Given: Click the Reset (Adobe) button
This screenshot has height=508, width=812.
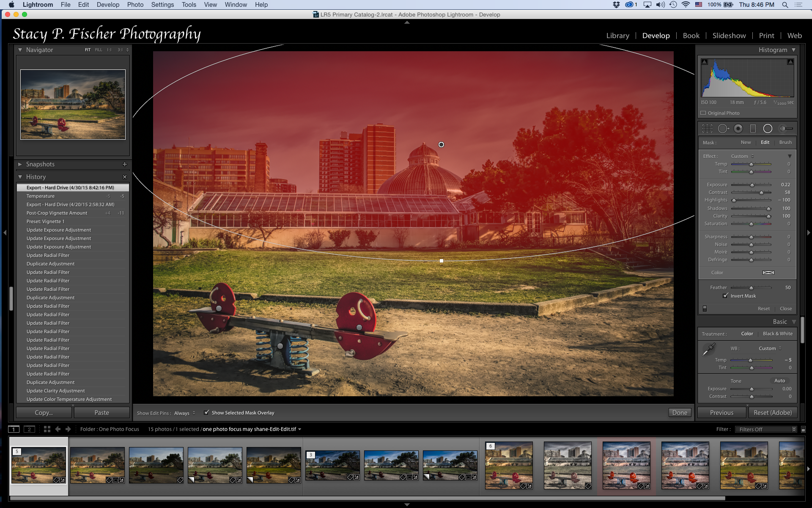Looking at the screenshot, I should (x=772, y=413).
